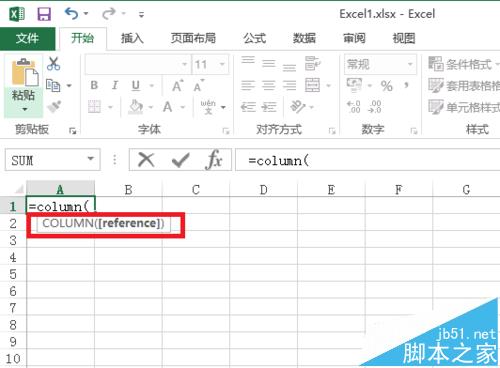Click the Format Painter brush icon
The height and width of the screenshot is (368, 500).
(54, 107)
